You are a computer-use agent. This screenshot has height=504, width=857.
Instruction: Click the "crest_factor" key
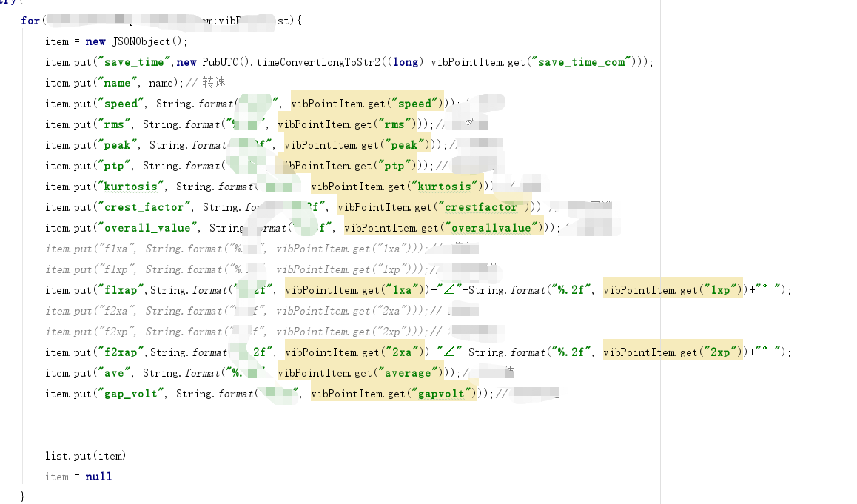[144, 208]
